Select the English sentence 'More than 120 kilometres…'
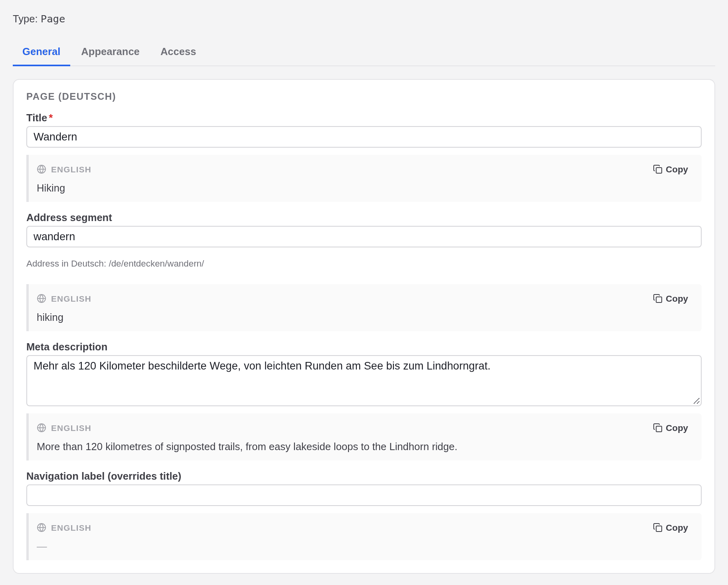 click(247, 447)
